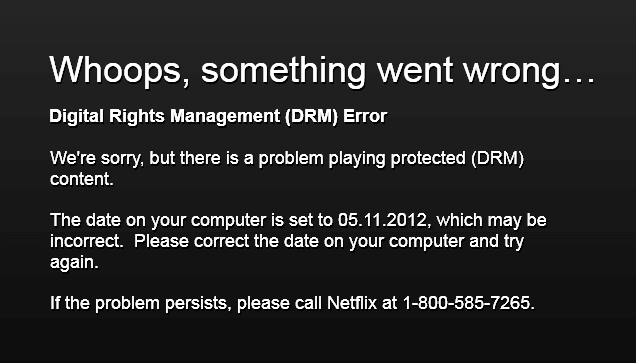Image resolution: width=636 pixels, height=363 pixels.
Task: Click the word "Netflix" in last line
Action: [x=352, y=303]
